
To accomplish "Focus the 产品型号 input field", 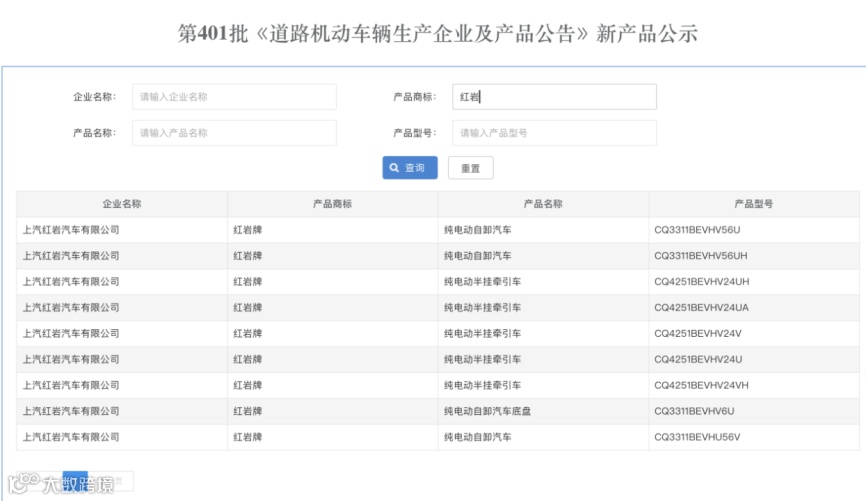I will point(554,133).
